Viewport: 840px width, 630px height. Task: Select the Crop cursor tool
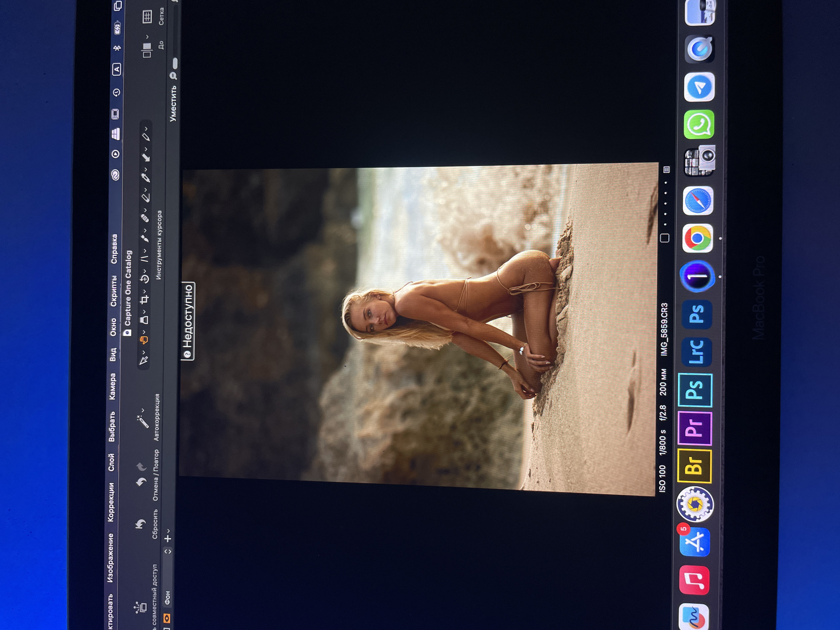[x=144, y=299]
